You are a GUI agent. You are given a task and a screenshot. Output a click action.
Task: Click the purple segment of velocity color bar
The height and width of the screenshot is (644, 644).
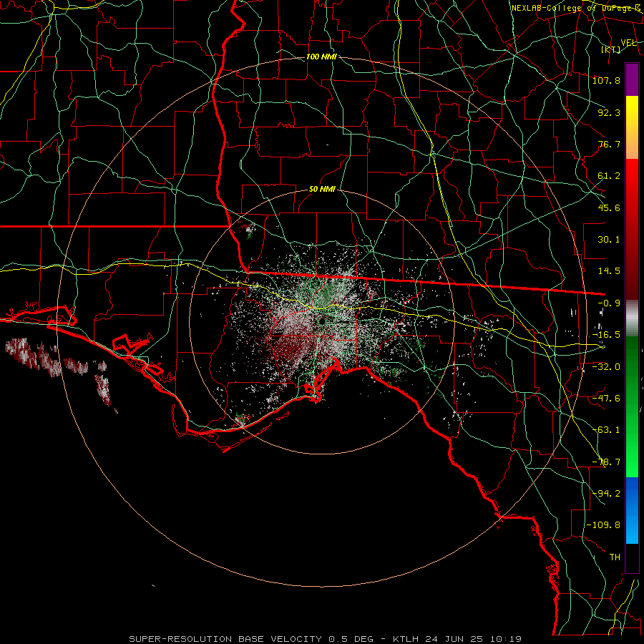pos(632,79)
